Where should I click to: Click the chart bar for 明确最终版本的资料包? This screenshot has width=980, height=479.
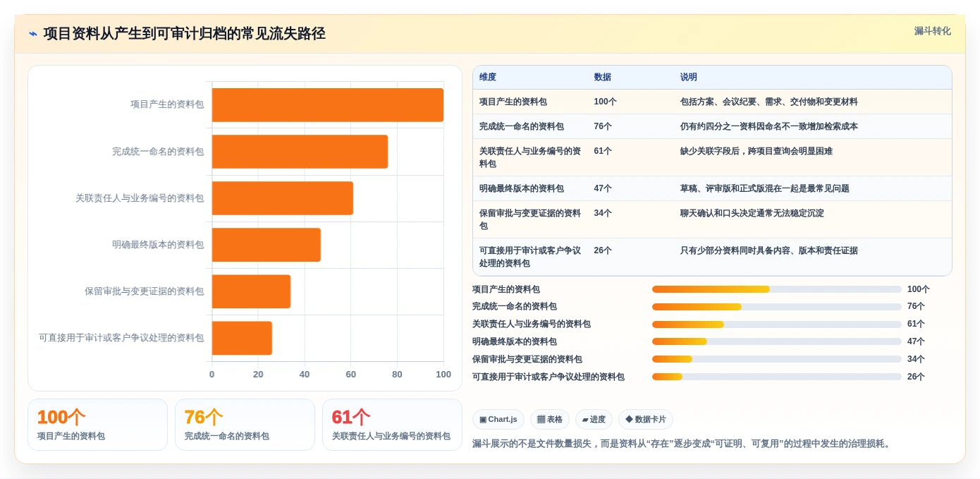click(267, 245)
